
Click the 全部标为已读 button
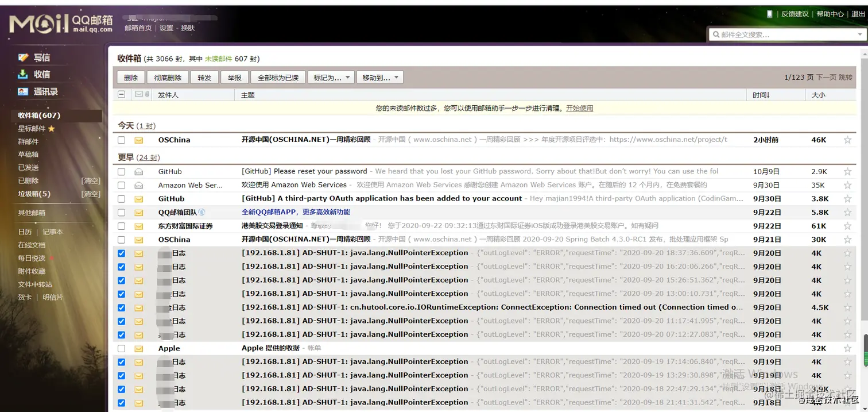pyautogui.click(x=278, y=78)
